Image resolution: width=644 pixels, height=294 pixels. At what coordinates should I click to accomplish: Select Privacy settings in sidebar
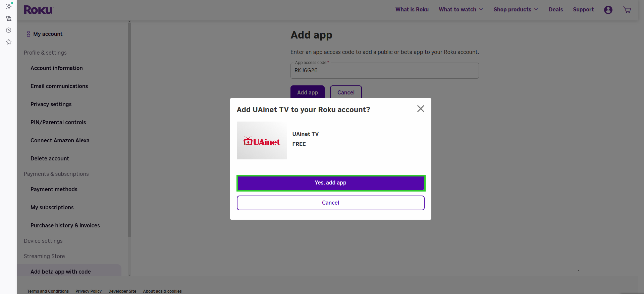click(51, 104)
